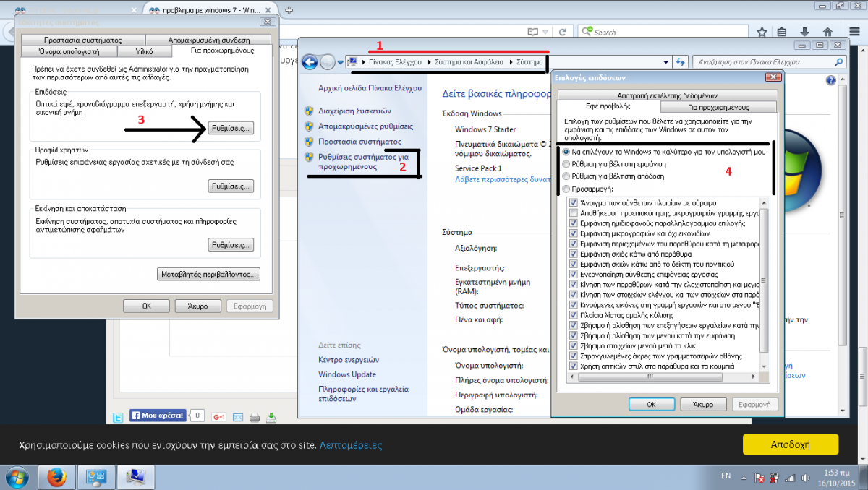This screenshot has width=868, height=490.
Task: Click the shield icon beside Απομακρυσμένες ρυθμίσεις
Action: (309, 126)
